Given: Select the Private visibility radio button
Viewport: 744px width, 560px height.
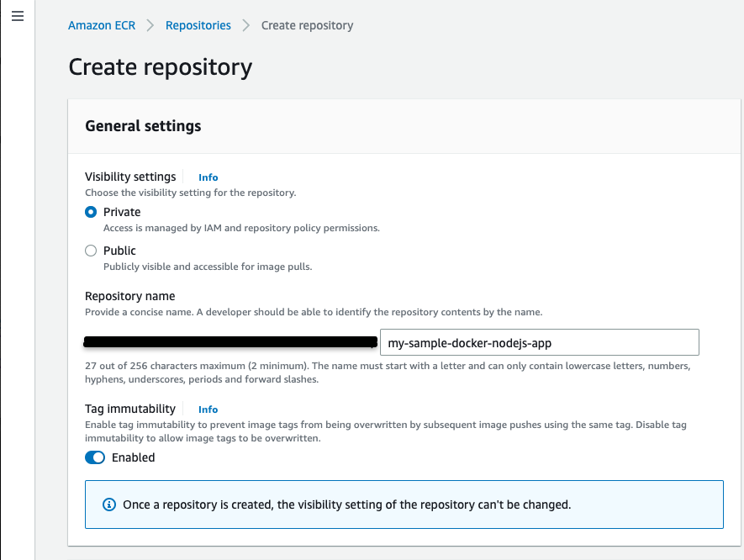Looking at the screenshot, I should (90, 212).
